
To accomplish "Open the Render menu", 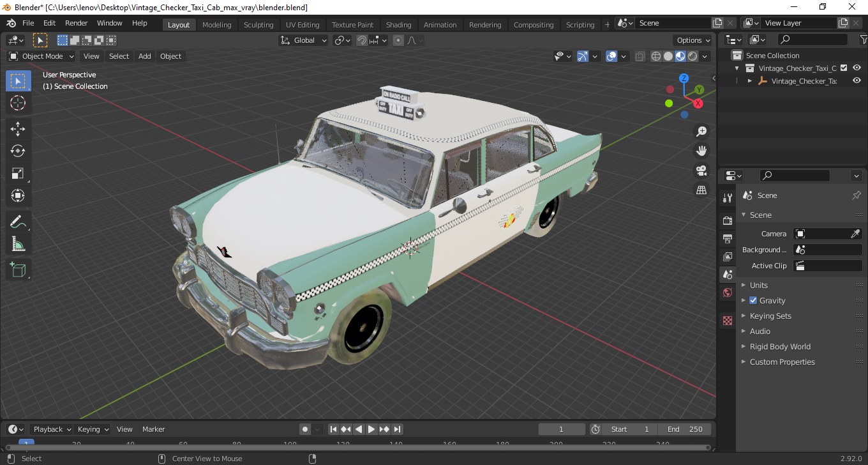I will pyautogui.click(x=76, y=23).
